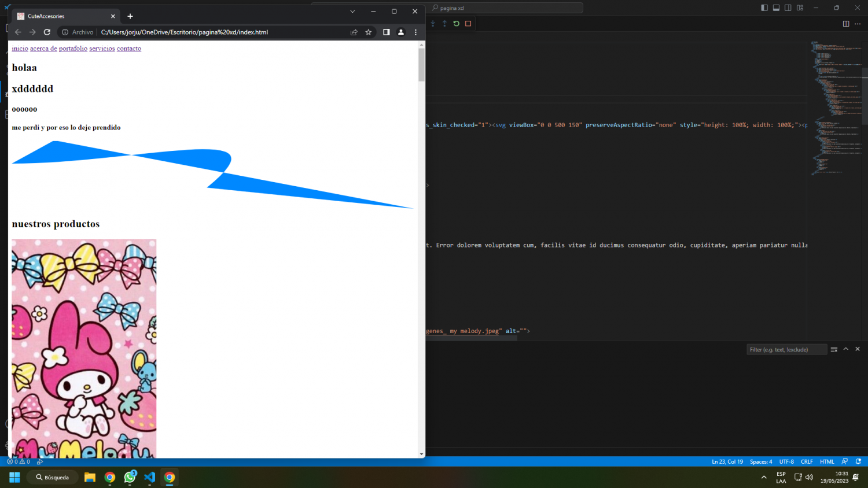Reload the index.html page in Chrome

point(47,32)
